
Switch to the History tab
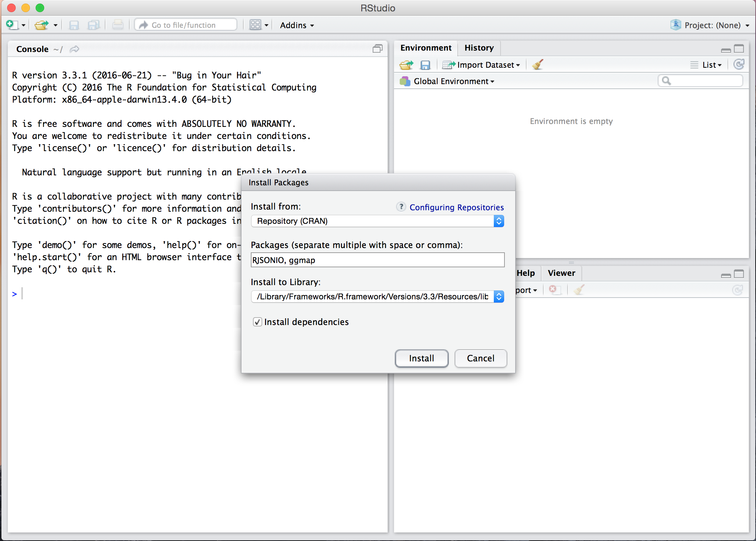coord(479,48)
